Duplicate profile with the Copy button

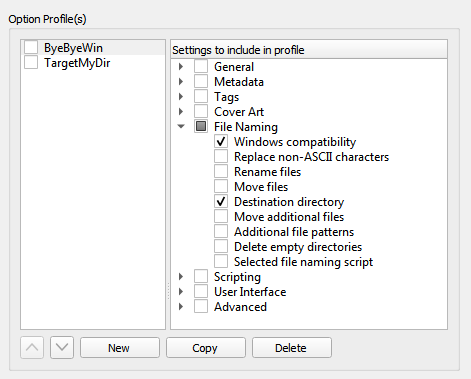[x=206, y=348]
